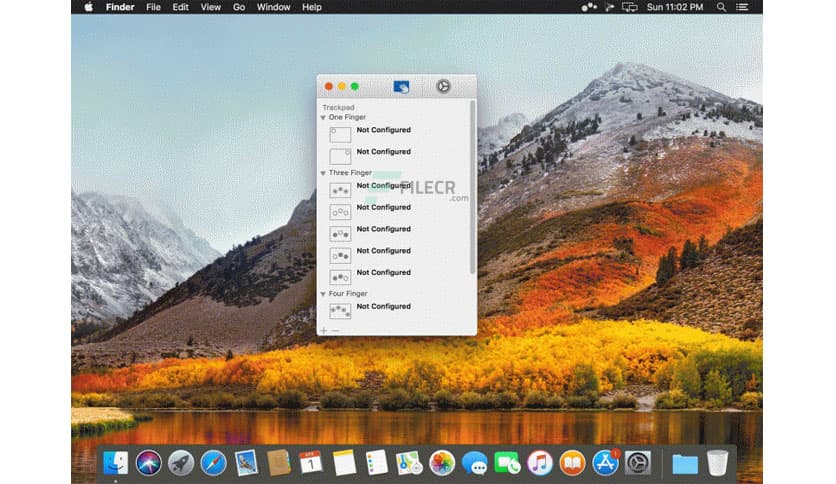Open the File menu
Image resolution: width=836 pixels, height=484 pixels.
click(153, 7)
